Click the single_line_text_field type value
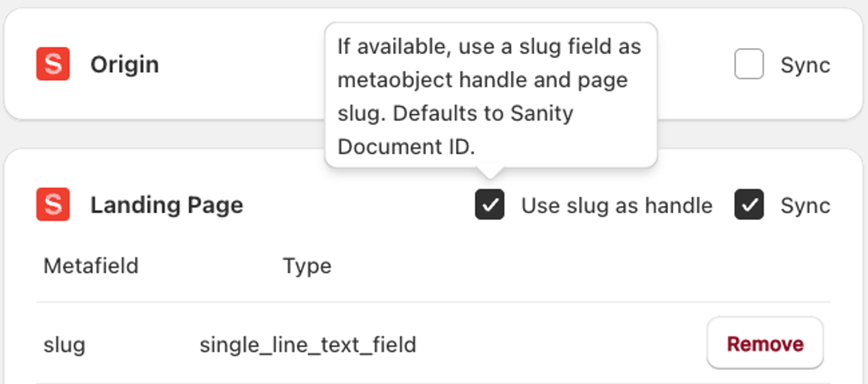868x384 pixels. (x=308, y=345)
